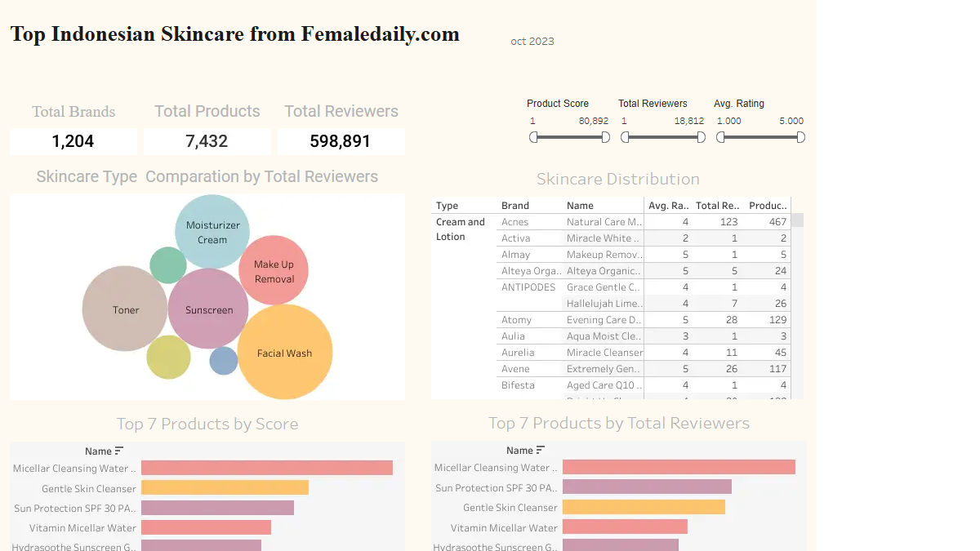This screenshot has height=551, width=980.
Task: Click the Natural Care M.. product name
Action: [x=604, y=222]
